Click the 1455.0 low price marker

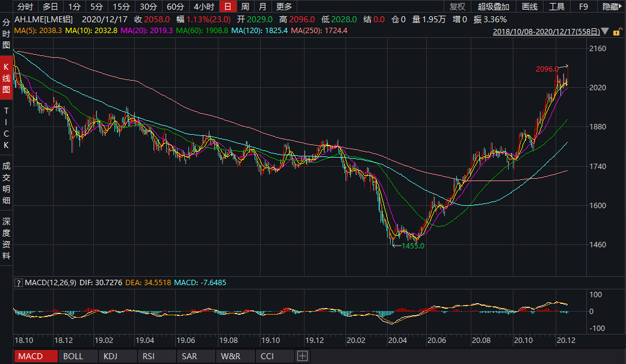[x=413, y=245]
